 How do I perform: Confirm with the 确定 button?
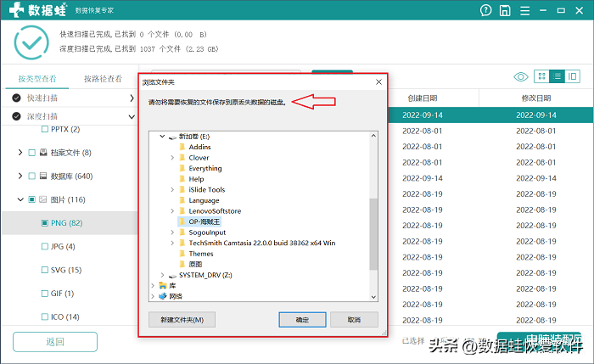coord(302,320)
